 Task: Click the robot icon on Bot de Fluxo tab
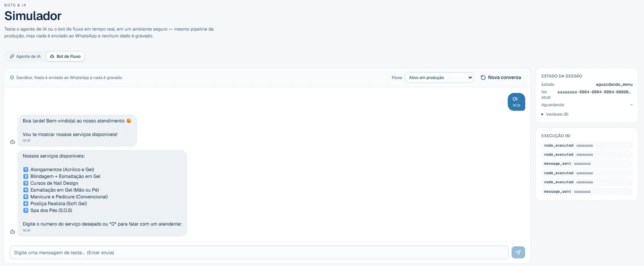point(52,57)
